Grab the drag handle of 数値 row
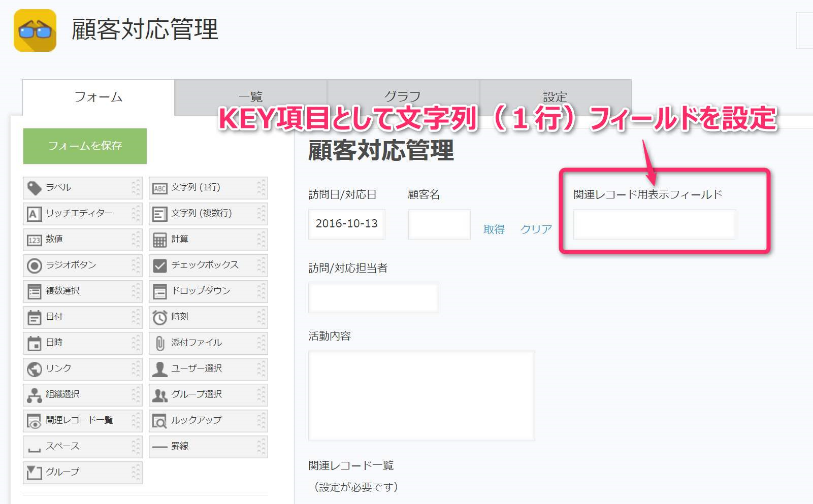Viewport: 813px width, 504px height. (x=136, y=240)
